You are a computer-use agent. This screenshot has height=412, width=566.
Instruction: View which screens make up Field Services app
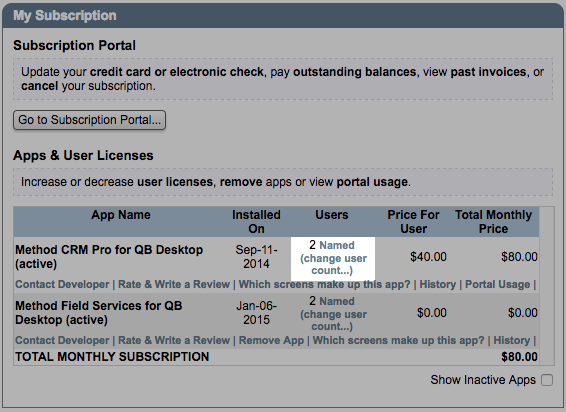398,340
